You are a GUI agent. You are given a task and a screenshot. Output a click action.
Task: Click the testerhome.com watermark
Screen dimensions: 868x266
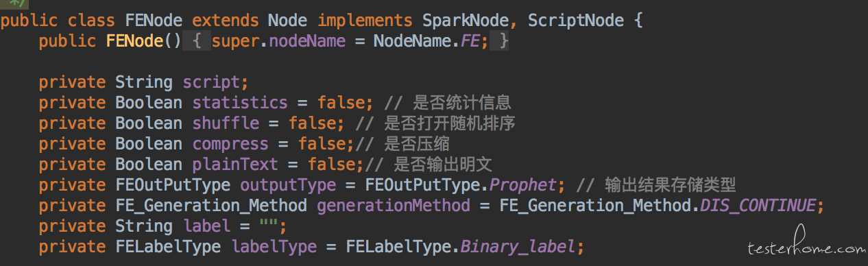tap(806, 247)
